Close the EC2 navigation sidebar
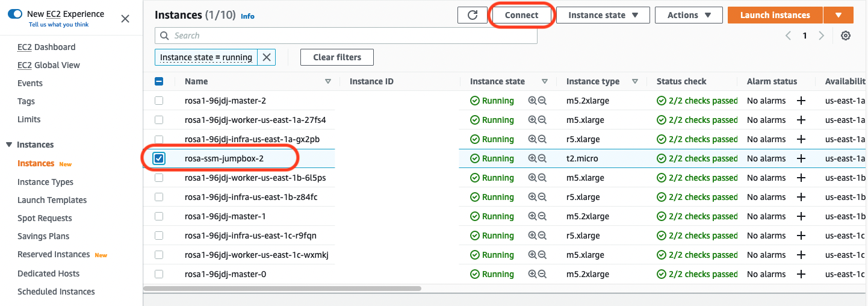The image size is (868, 306). (x=125, y=19)
